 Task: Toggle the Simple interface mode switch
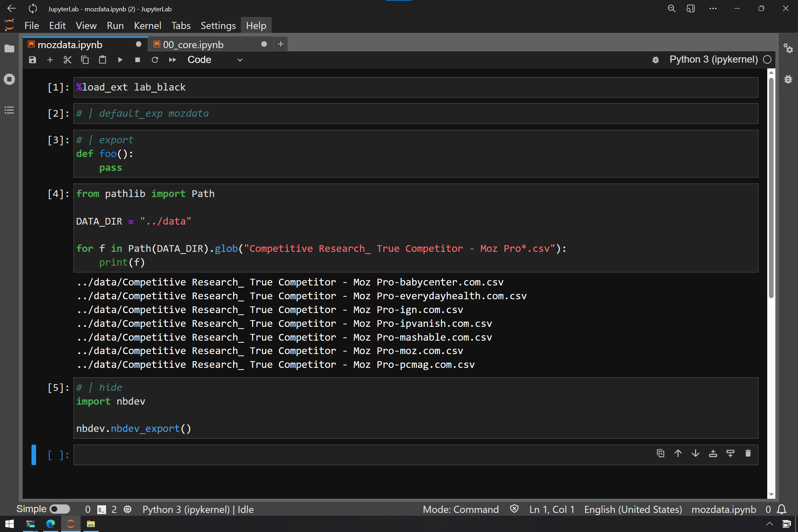tap(60, 509)
